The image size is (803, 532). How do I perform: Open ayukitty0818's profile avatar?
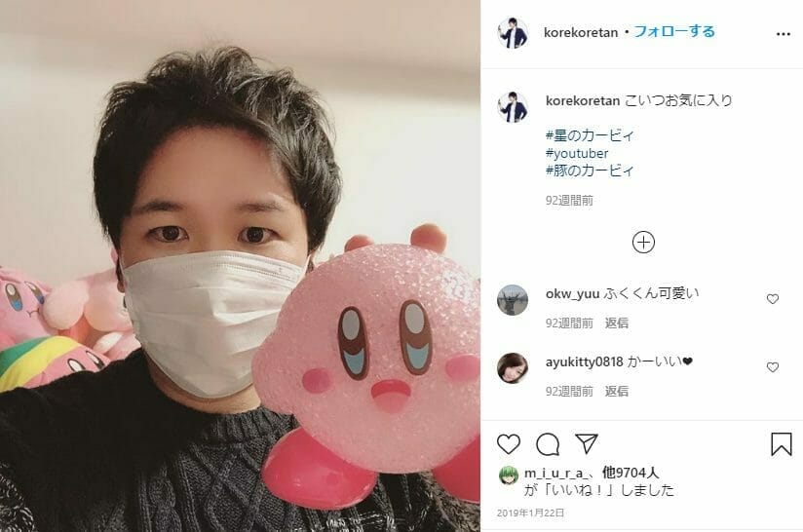pyautogui.click(x=513, y=368)
